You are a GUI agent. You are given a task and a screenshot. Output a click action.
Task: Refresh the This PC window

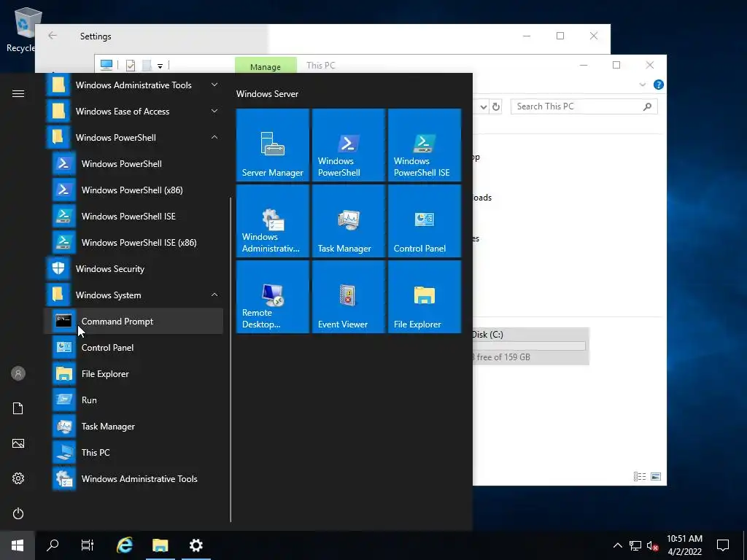pyautogui.click(x=496, y=106)
